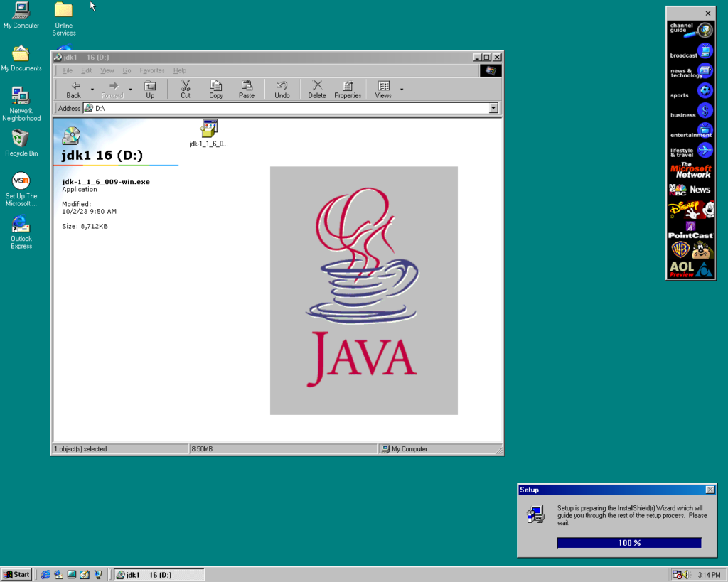Expand the Forward history dropdown arrow
The height and width of the screenshot is (582, 728).
click(x=131, y=90)
